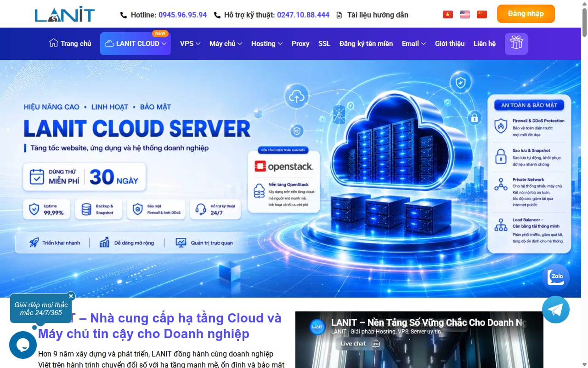588x368 pixels.
Task: Open the Proxy menu item
Action: (300, 44)
